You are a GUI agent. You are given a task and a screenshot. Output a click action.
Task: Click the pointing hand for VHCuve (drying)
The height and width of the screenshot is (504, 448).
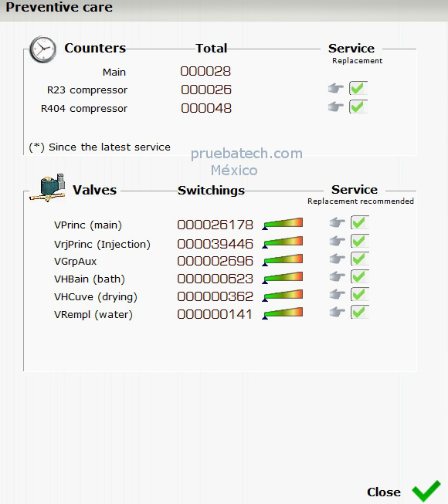pos(338,294)
